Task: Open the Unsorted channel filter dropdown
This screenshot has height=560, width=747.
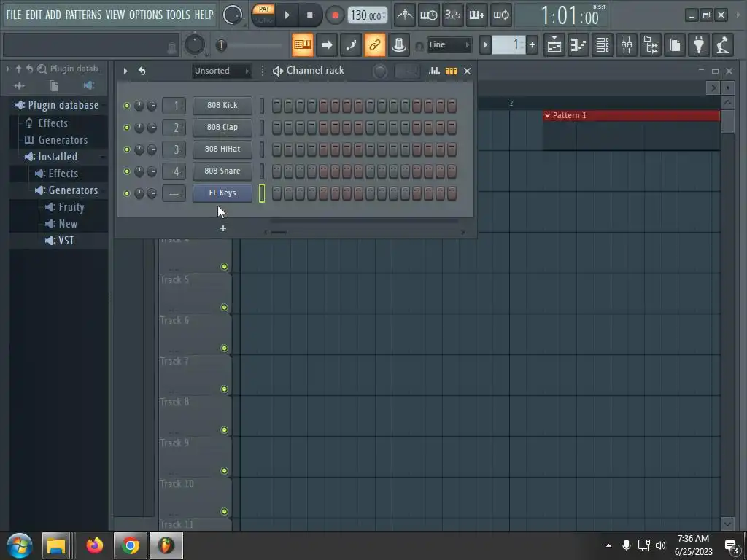Action: click(x=222, y=71)
